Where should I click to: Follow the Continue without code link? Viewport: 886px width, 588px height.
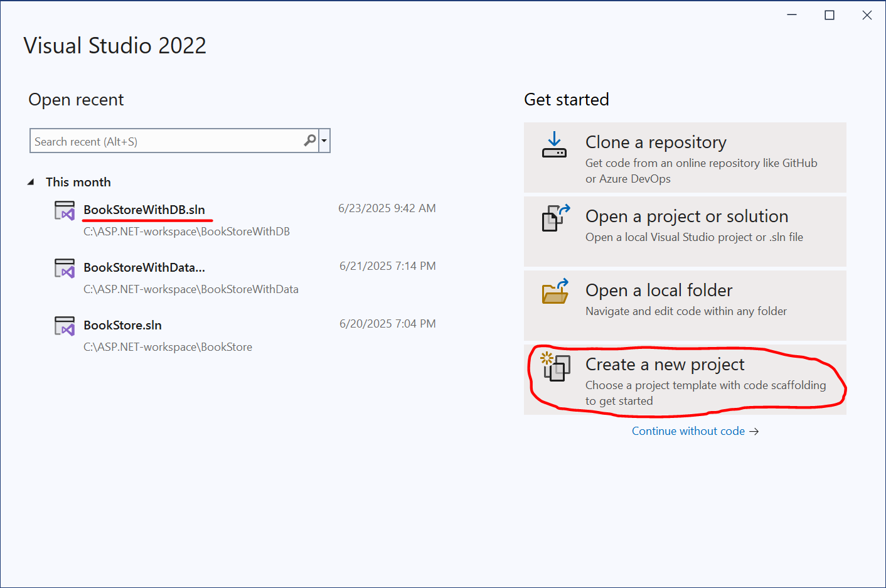tap(695, 431)
